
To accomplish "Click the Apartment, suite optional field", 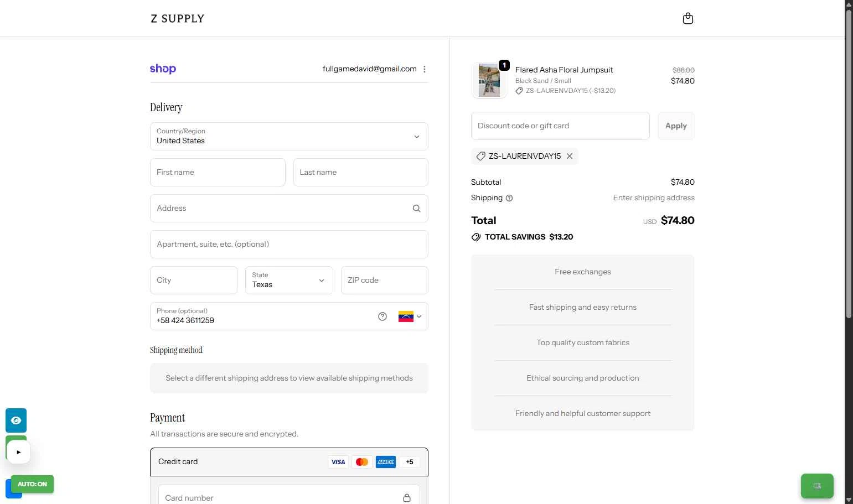I will [289, 244].
